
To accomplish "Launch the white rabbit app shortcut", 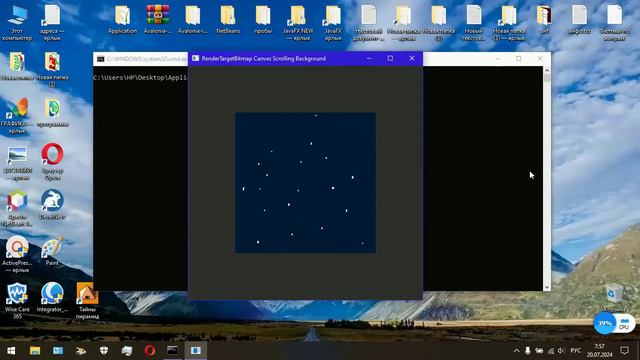I will (x=52, y=205).
